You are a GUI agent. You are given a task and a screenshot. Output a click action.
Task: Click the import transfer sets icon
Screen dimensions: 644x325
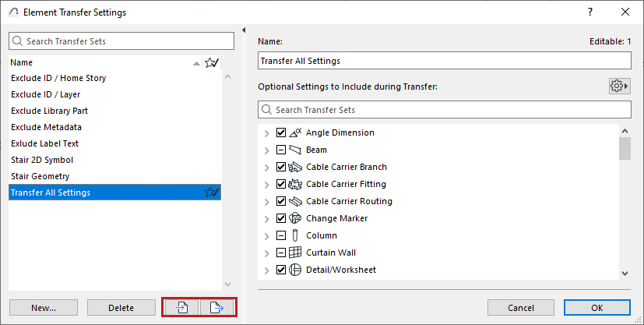[181, 308]
